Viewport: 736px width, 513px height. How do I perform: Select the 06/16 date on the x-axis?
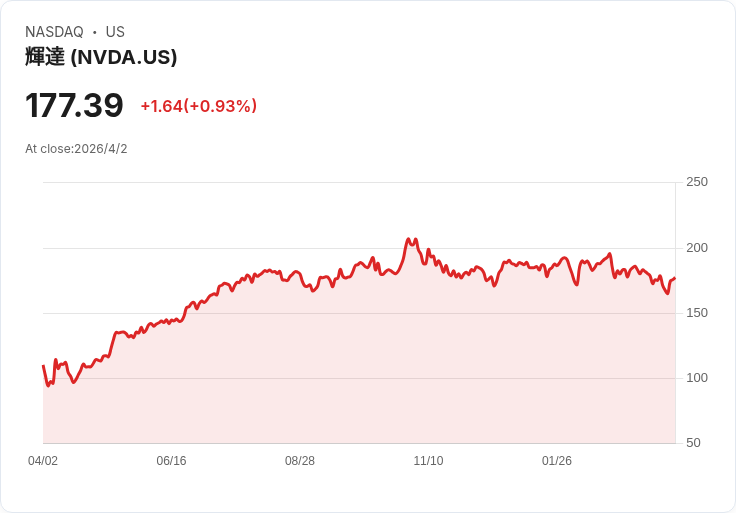(171, 461)
